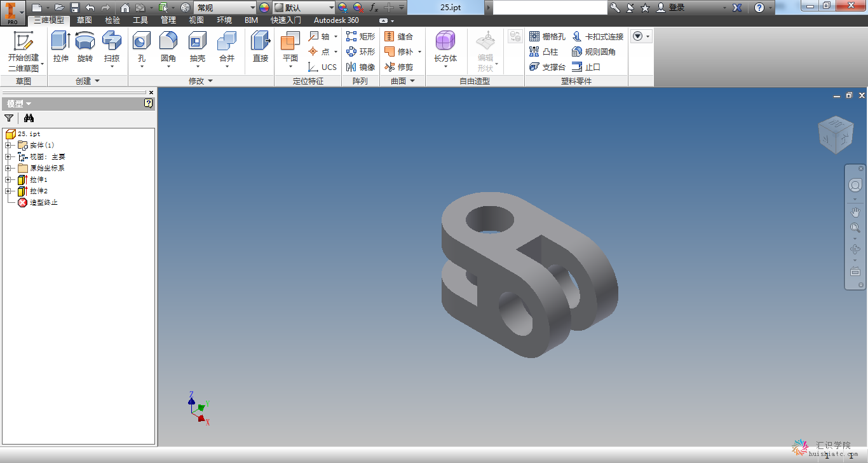Open the material dropdown showing 常规
The width and height of the screenshot is (868, 463).
click(225, 8)
